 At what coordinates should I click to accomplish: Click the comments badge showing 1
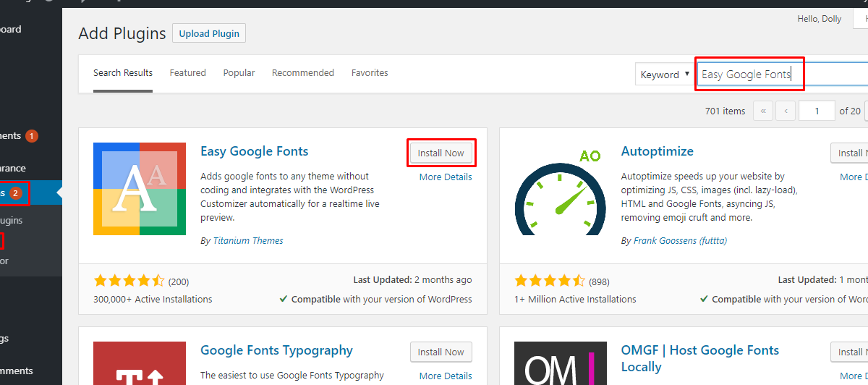[31, 136]
